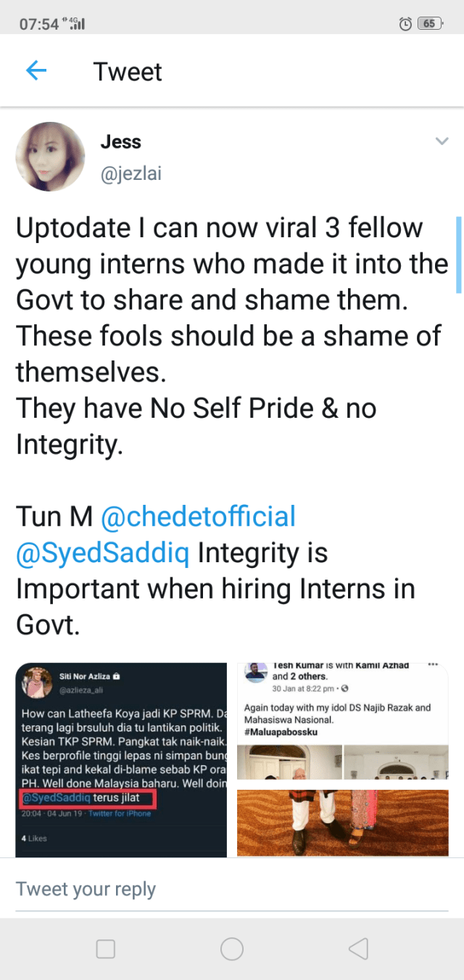Tap the Jess display name

pyautogui.click(x=120, y=141)
